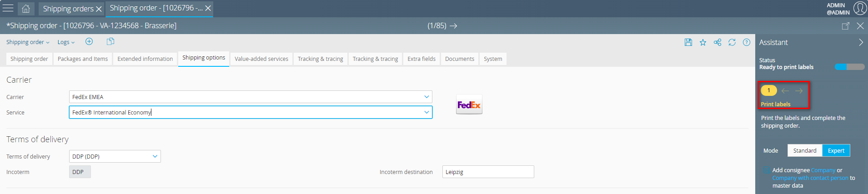This screenshot has height=194, width=868.
Task: Switch to the Shipping order sub-tab
Action: 29,59
